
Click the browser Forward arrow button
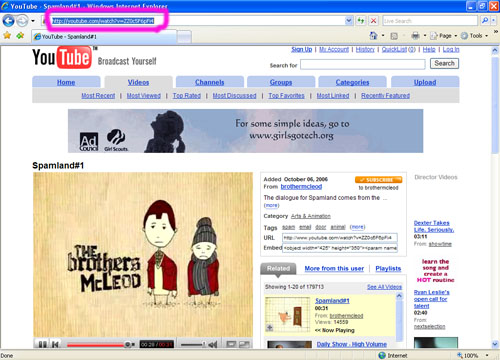click(x=22, y=21)
